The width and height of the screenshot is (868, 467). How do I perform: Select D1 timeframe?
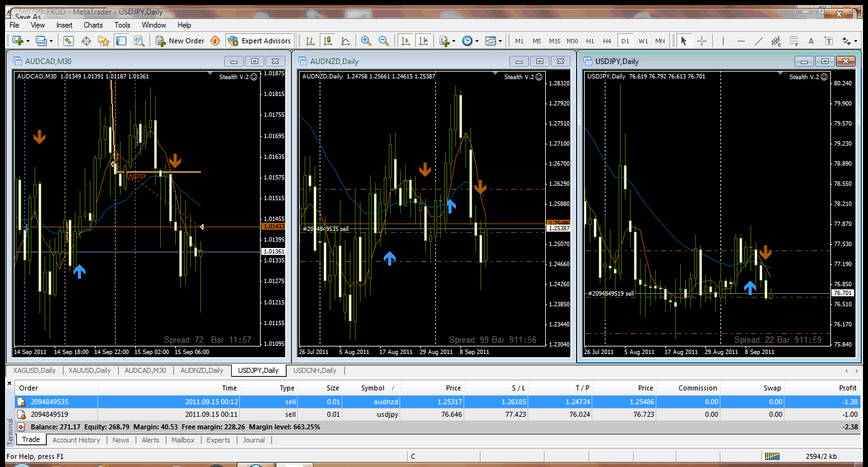pos(625,41)
